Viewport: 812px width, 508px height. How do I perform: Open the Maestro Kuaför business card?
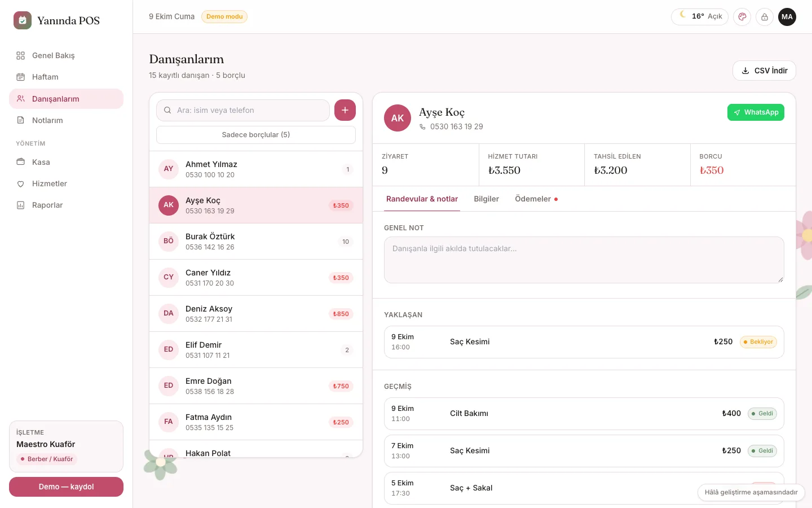pos(66,446)
